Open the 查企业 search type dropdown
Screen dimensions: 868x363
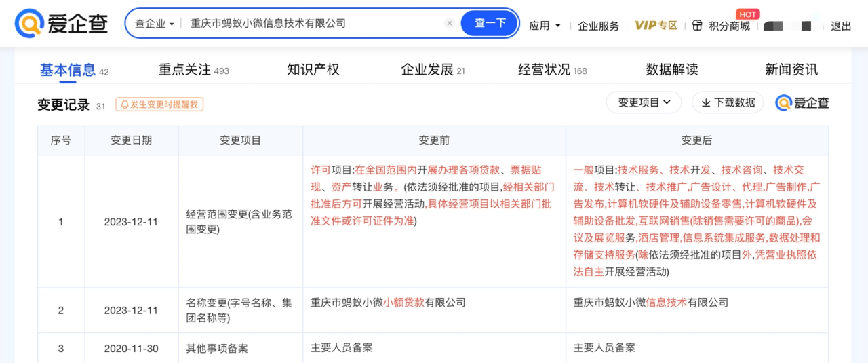click(155, 23)
